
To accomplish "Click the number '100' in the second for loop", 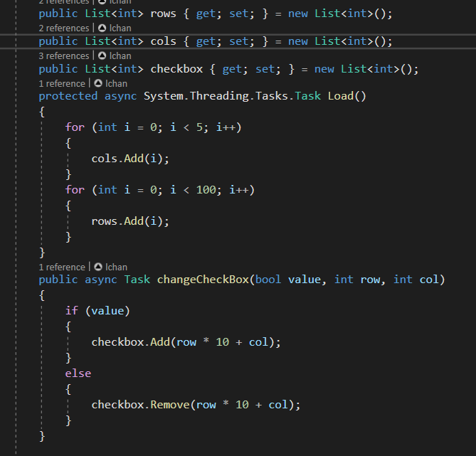I will 206,190.
